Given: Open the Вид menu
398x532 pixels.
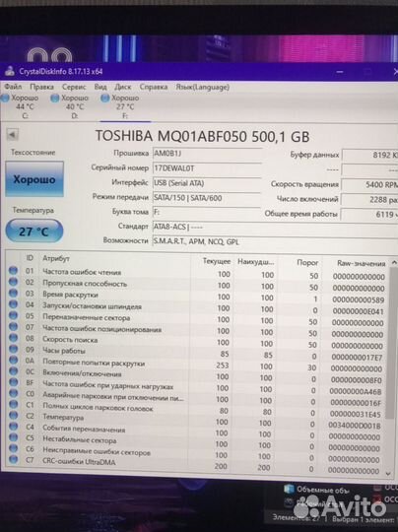Looking at the screenshot, I should (x=100, y=87).
